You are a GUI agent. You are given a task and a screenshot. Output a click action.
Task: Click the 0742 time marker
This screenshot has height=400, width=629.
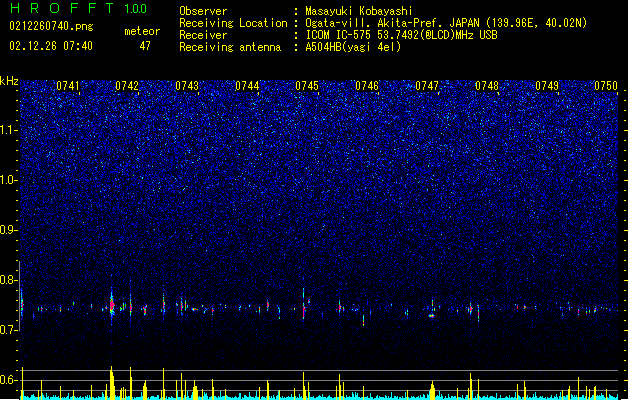(x=127, y=86)
